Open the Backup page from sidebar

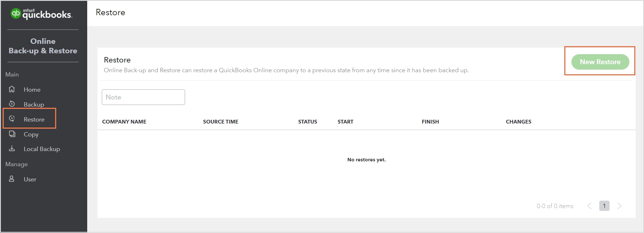(34, 104)
